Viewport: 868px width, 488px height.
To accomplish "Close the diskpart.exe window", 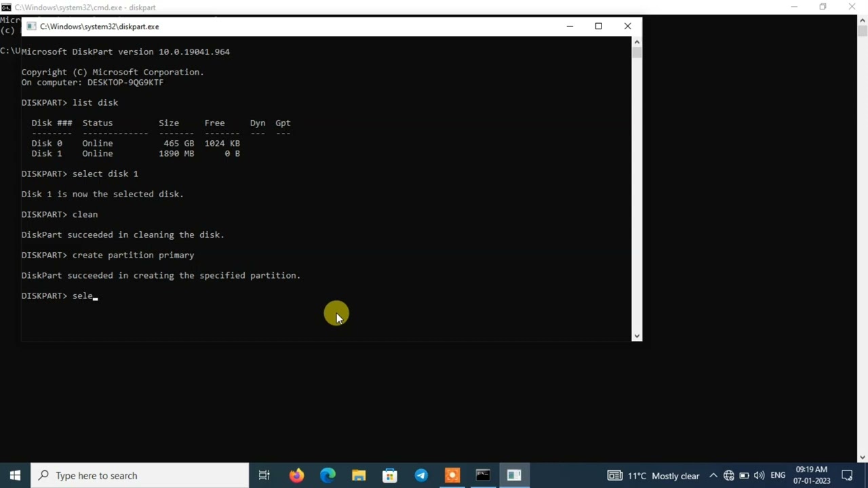I will 627,26.
